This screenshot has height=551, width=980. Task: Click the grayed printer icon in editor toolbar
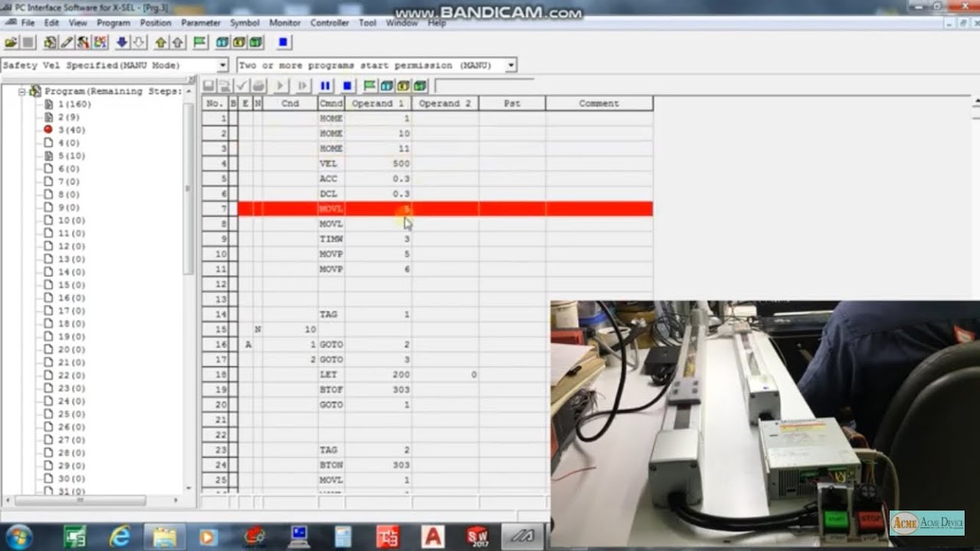[x=259, y=86]
